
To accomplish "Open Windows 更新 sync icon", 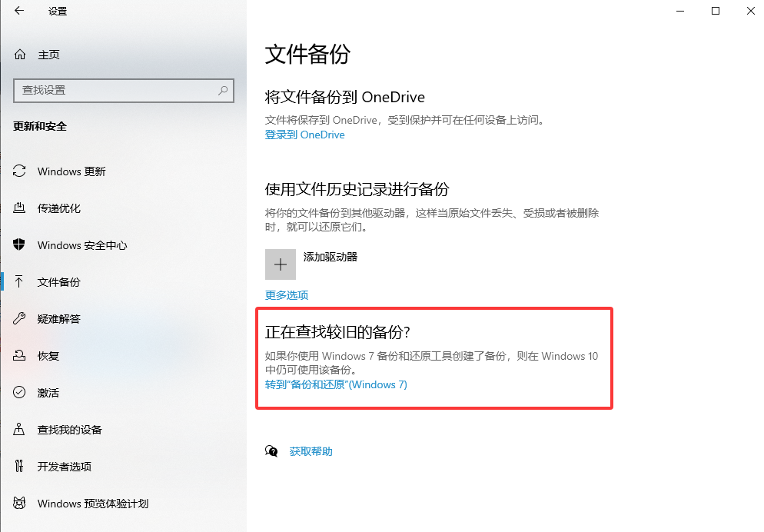I will pyautogui.click(x=19, y=171).
